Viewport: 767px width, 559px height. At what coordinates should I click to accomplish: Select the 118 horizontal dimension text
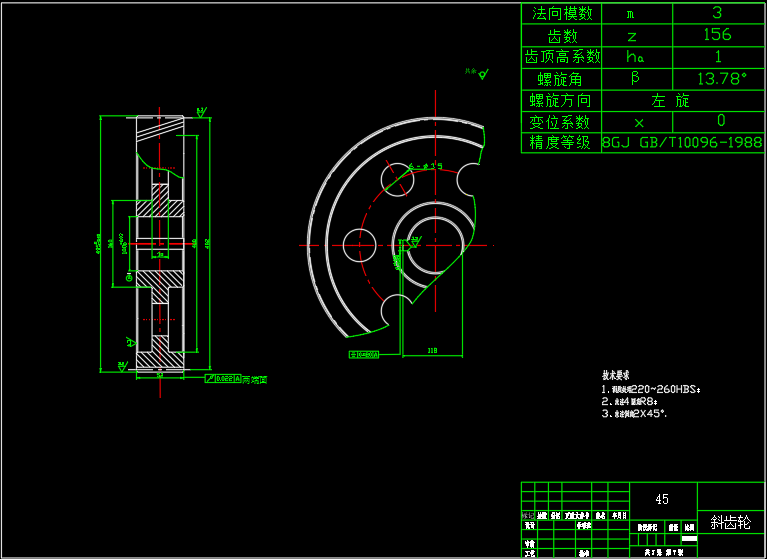432,351
